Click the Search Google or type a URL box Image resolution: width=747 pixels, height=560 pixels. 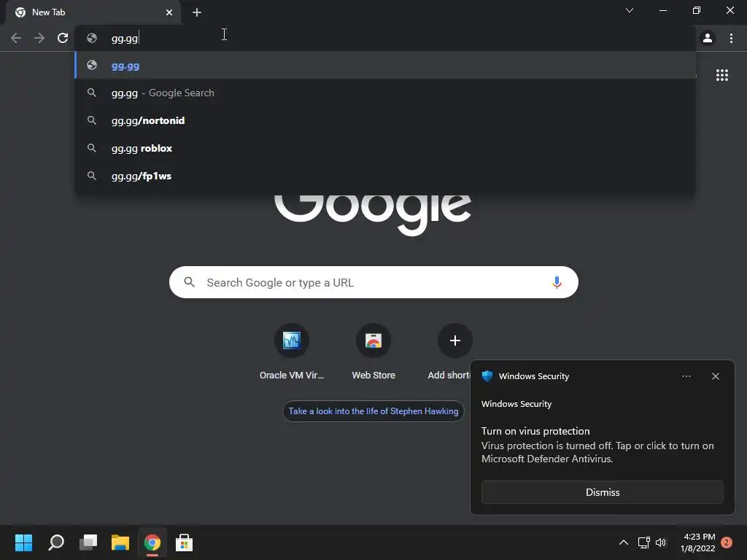coord(373,282)
